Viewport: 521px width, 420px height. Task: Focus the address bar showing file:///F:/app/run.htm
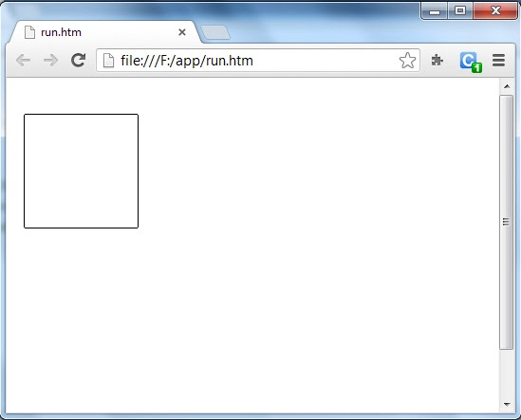tap(258, 61)
